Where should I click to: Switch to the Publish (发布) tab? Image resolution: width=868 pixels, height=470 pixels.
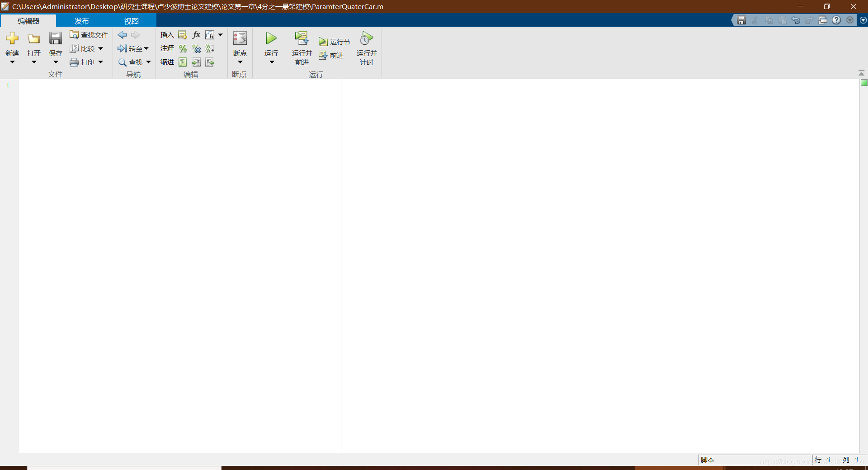click(x=82, y=21)
